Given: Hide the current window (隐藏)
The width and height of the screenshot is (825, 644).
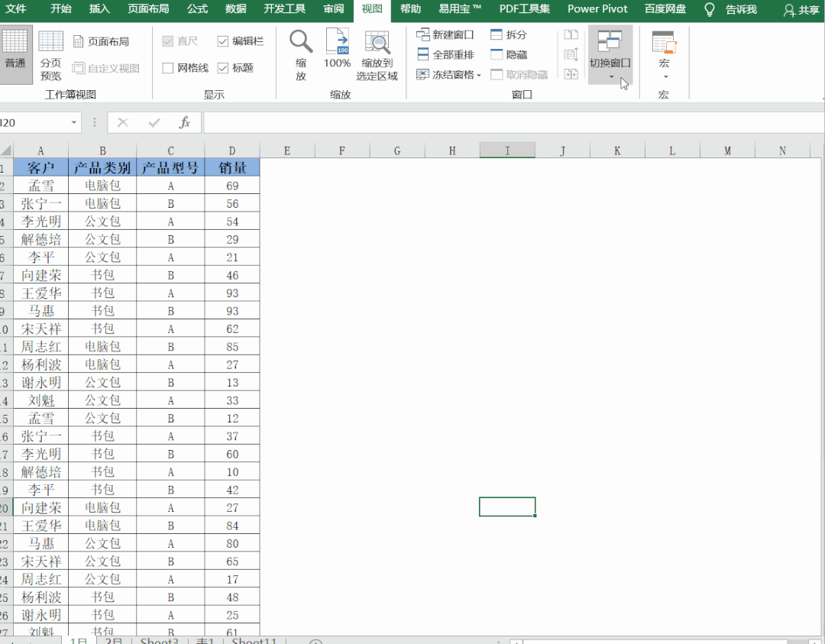Looking at the screenshot, I should [x=509, y=55].
